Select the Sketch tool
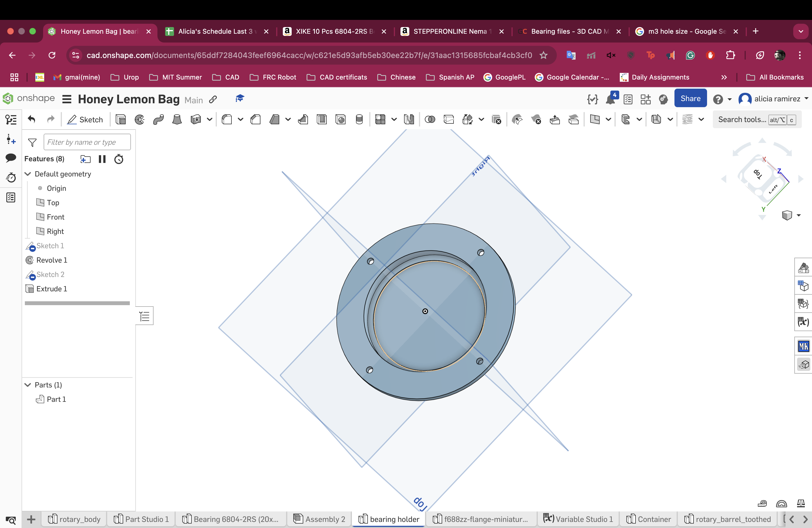The image size is (812, 528). (x=85, y=120)
